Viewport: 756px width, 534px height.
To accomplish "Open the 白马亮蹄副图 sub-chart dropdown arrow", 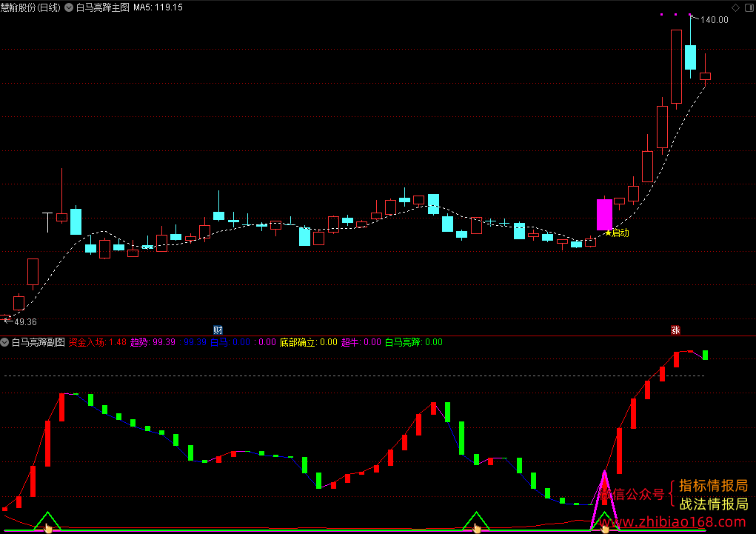I will point(5,342).
